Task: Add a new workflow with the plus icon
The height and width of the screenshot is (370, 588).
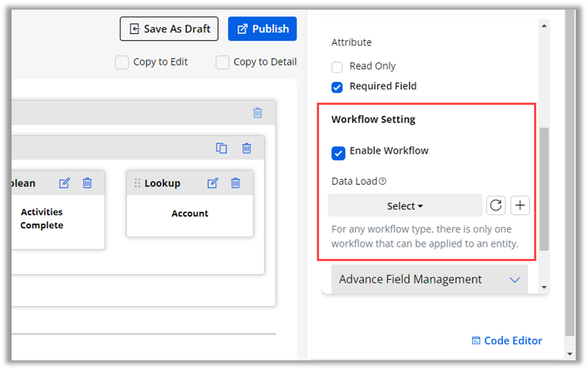Action: point(520,206)
